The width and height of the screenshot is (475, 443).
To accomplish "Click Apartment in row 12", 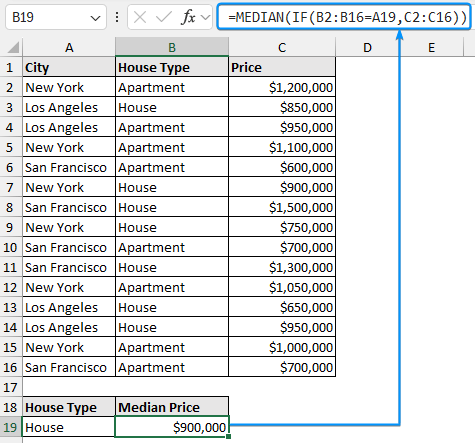I will (x=172, y=287).
